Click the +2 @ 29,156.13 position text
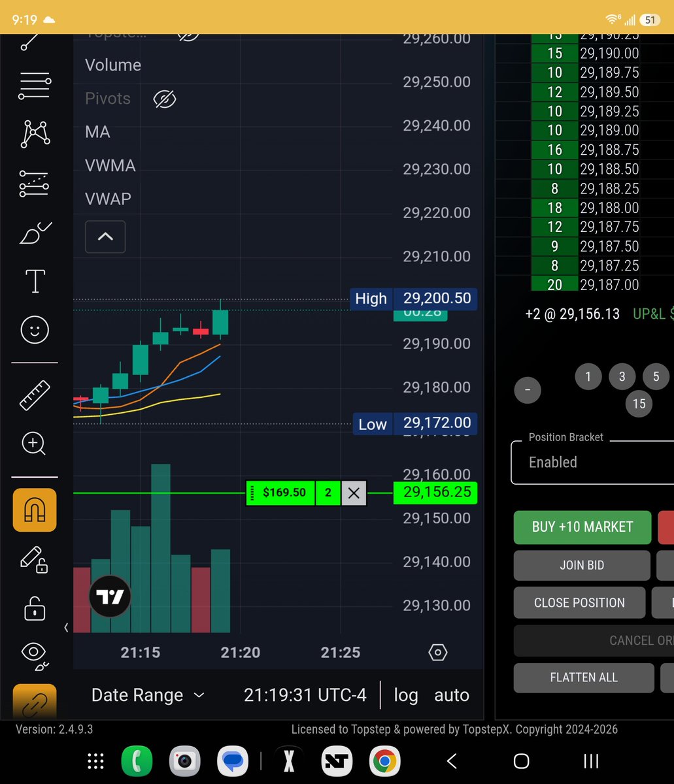674x784 pixels. [572, 314]
